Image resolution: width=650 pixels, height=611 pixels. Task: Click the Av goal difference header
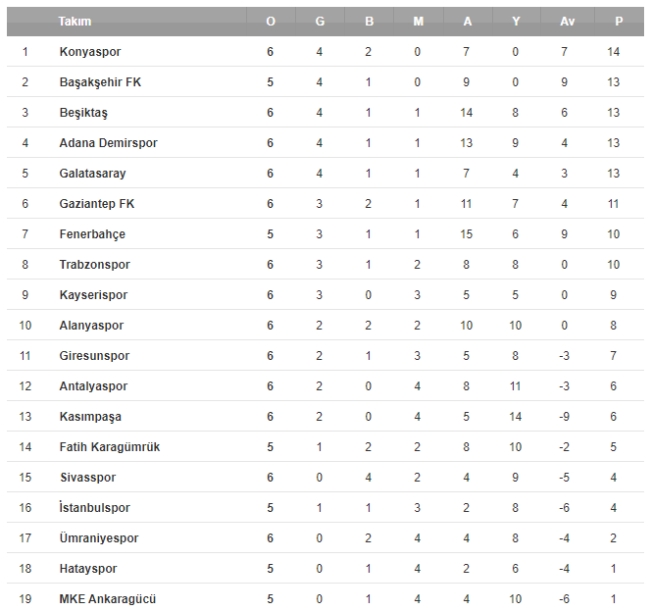coord(564,21)
